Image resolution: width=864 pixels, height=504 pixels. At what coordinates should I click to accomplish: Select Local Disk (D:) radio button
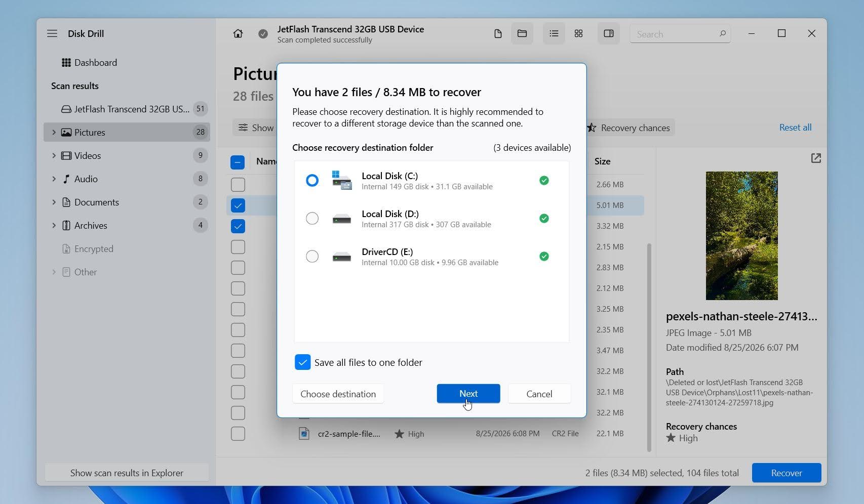312,218
